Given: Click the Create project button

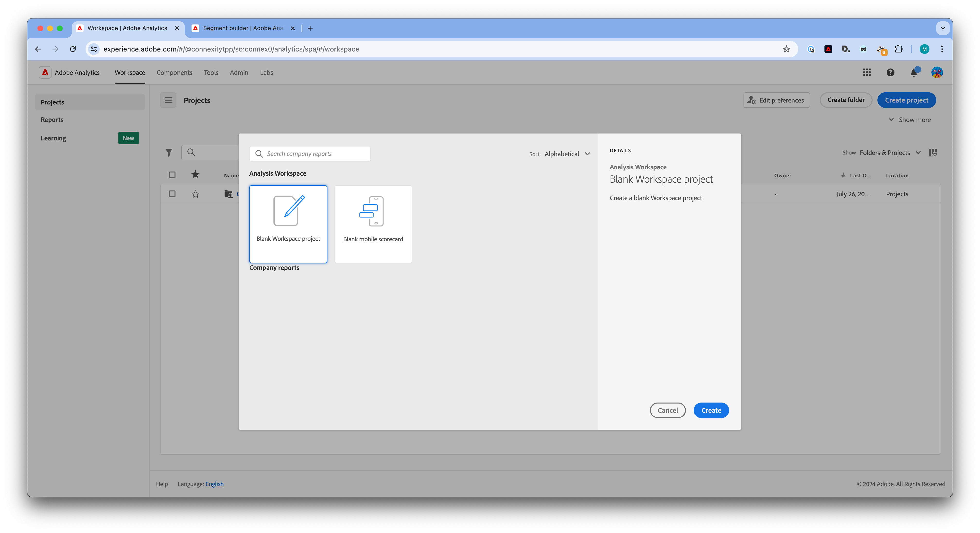Looking at the screenshot, I should pos(907,100).
